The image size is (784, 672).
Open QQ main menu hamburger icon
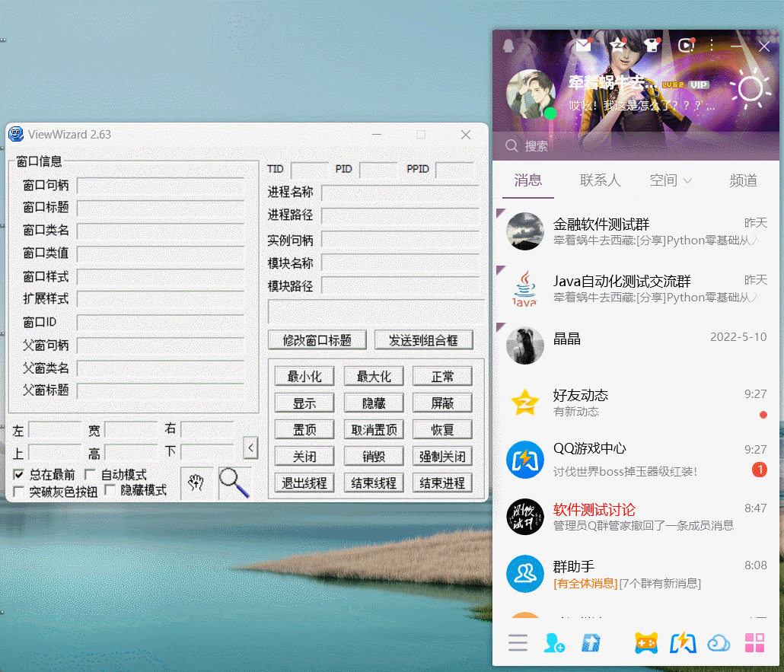pos(518,642)
